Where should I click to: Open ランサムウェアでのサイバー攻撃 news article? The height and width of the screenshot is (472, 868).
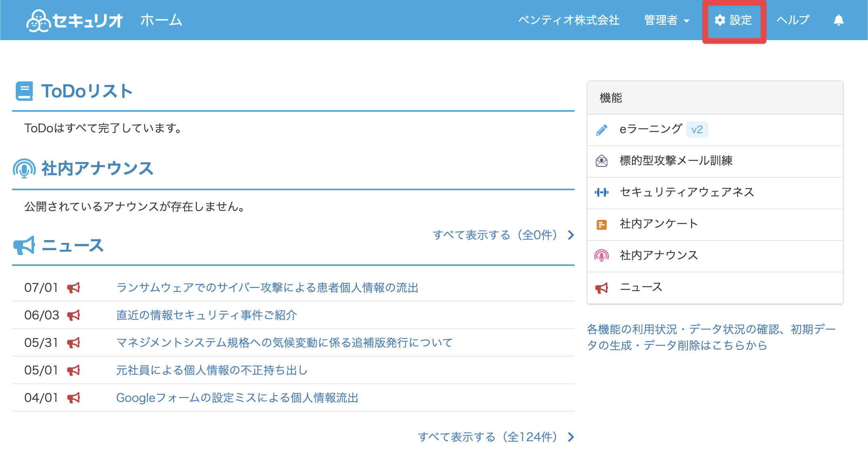pos(267,287)
